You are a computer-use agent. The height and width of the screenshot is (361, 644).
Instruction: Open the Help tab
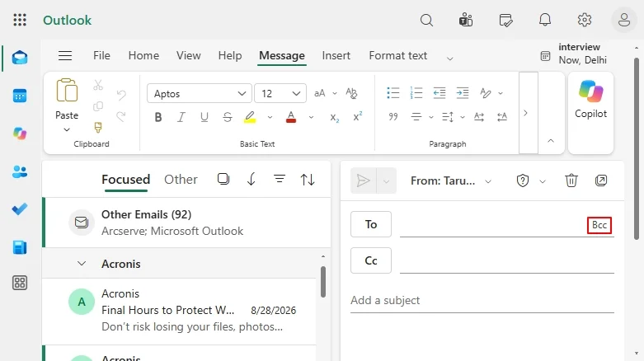point(229,55)
